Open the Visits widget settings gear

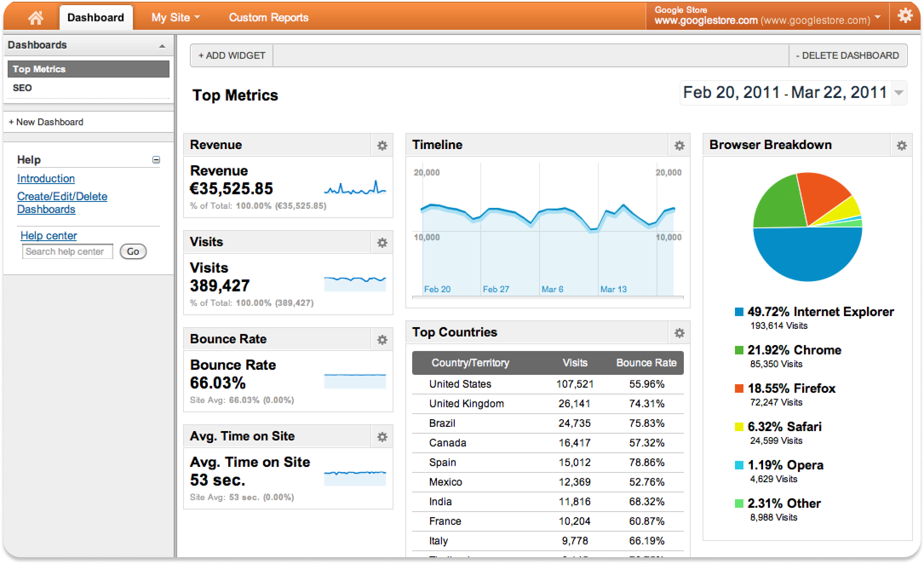(x=382, y=242)
